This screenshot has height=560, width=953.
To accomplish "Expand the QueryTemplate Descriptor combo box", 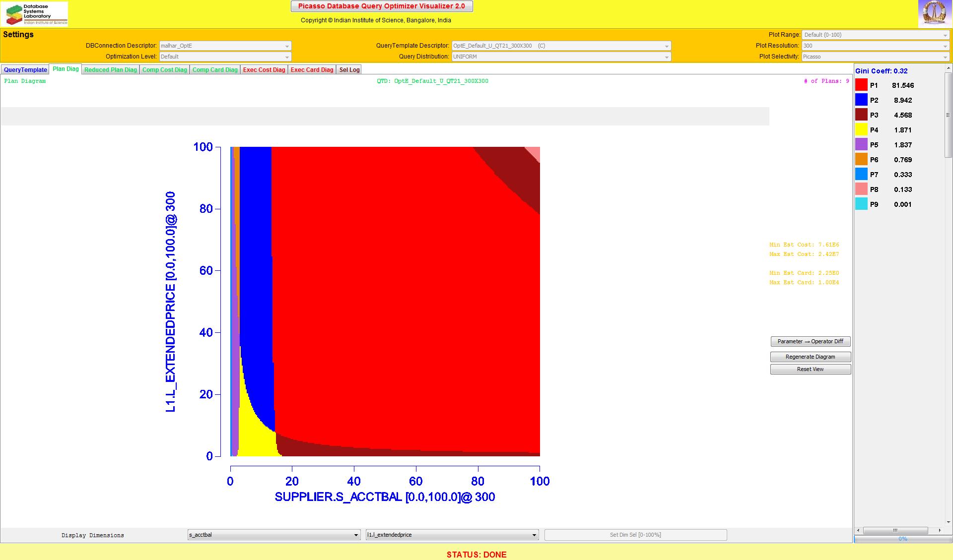I will (x=561, y=46).
